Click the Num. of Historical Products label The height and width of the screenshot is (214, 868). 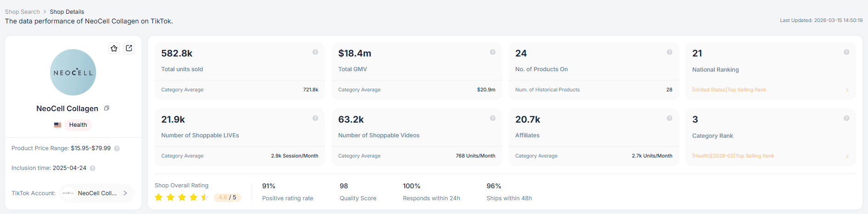(547, 90)
